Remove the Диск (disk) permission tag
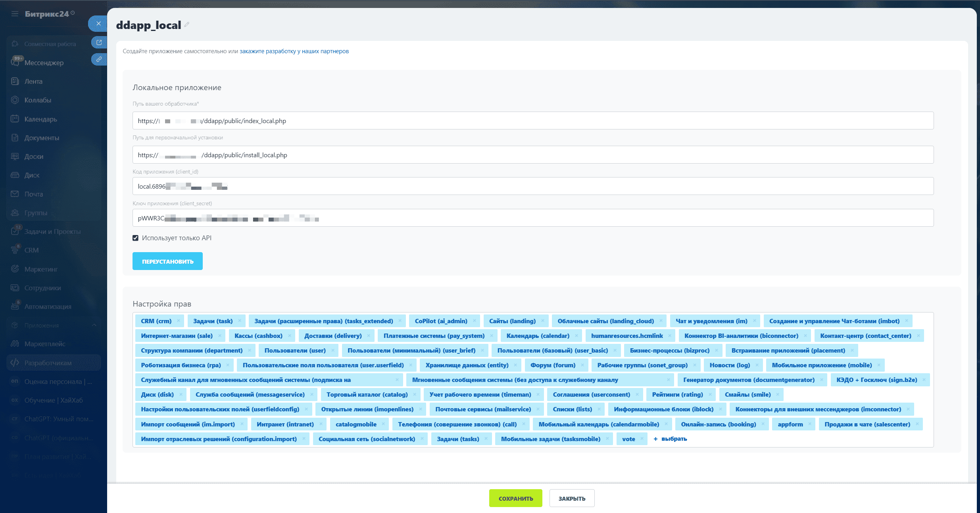Image resolution: width=980 pixels, height=513 pixels. (181, 394)
